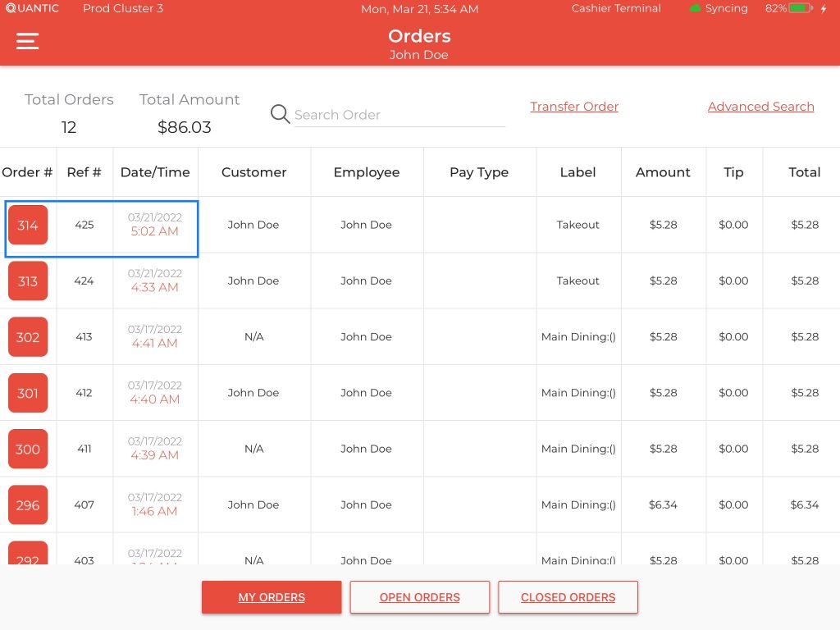Open Advanced Search link
Screen dimensions: 840x630
pos(760,107)
